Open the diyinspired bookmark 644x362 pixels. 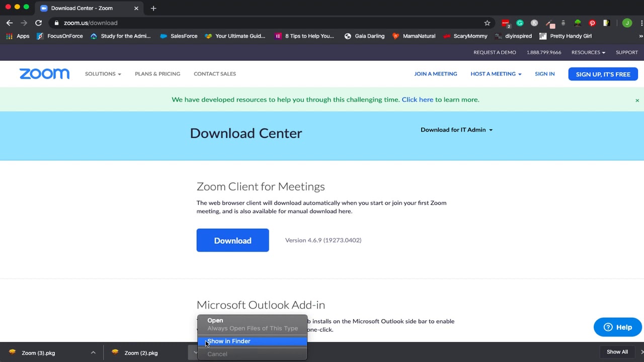(x=513, y=36)
